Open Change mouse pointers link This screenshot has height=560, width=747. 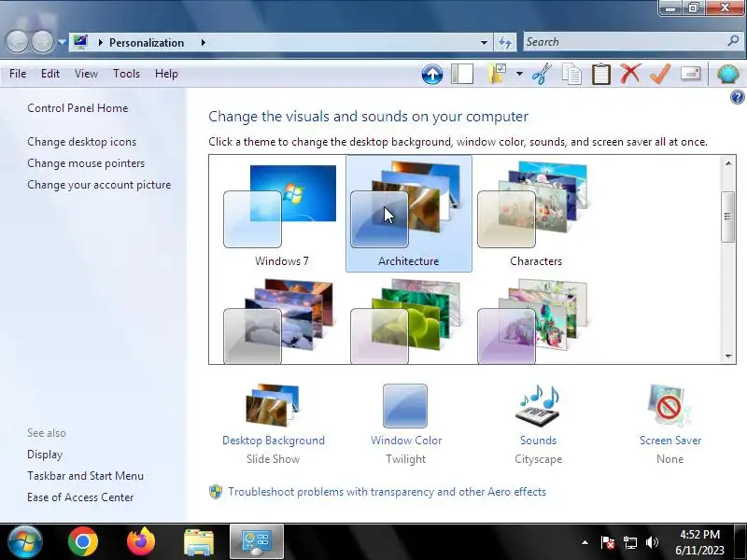[86, 163]
